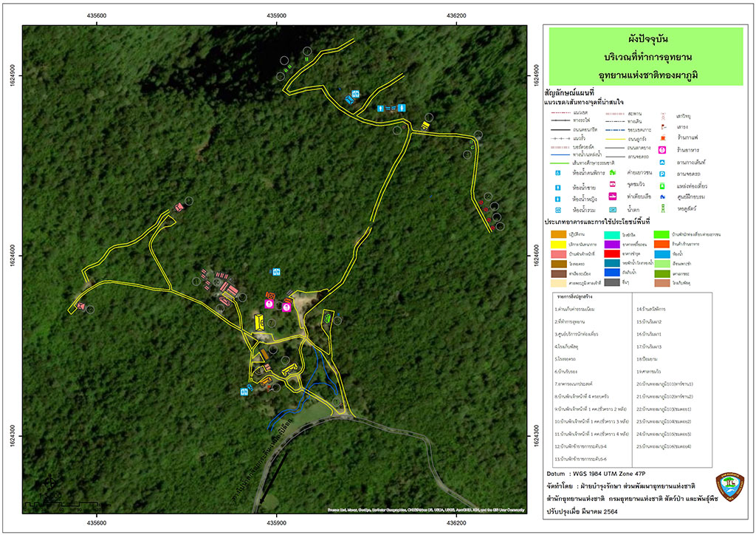756x535 pixels.
Task: Select the orange coffee shop legend icon
Action: click(x=663, y=138)
